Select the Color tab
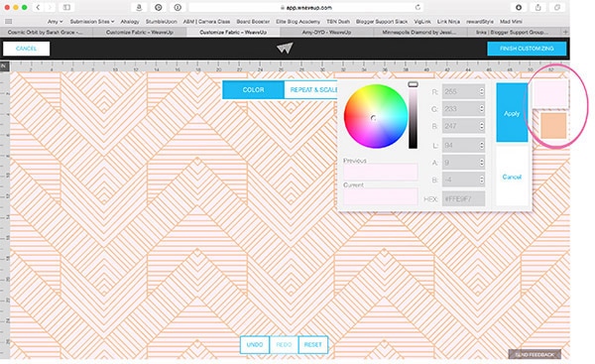 (253, 90)
